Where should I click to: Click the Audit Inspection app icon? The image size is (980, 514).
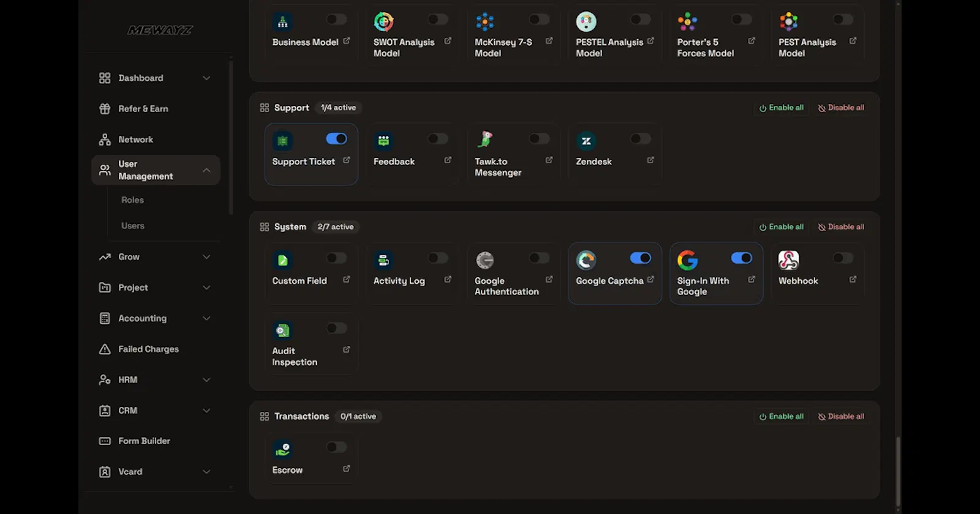282,330
